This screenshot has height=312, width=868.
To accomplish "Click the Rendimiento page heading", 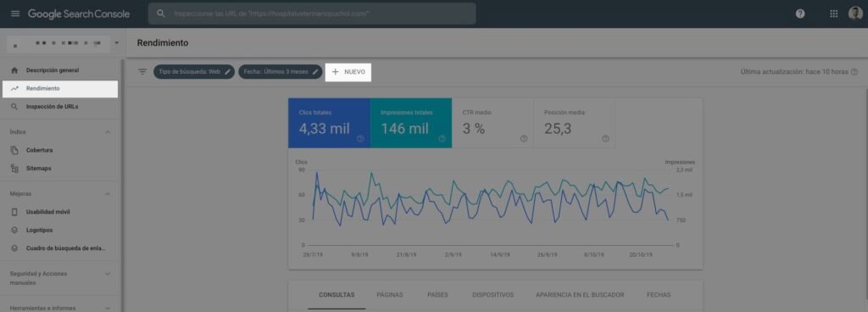I will [163, 42].
